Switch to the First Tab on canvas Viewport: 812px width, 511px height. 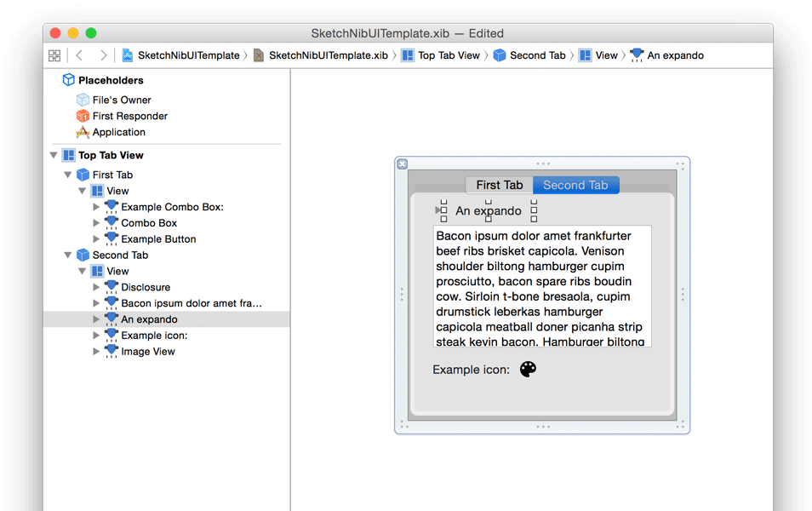point(499,185)
